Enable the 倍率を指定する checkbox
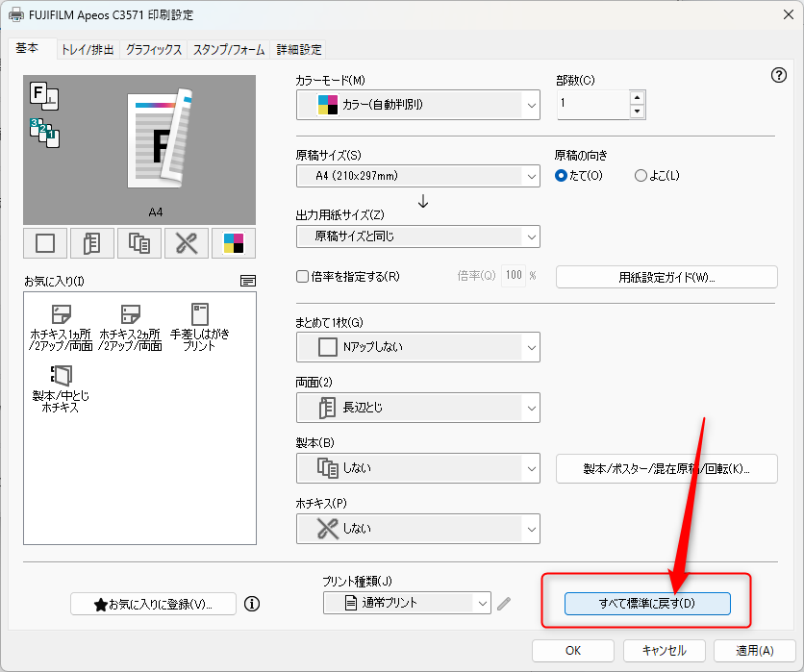The width and height of the screenshot is (804, 672). (x=303, y=277)
